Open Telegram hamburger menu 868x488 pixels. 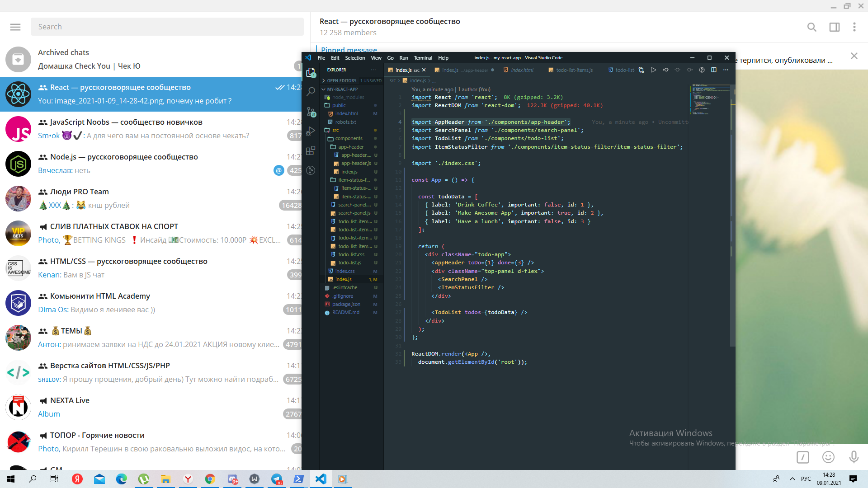(15, 27)
